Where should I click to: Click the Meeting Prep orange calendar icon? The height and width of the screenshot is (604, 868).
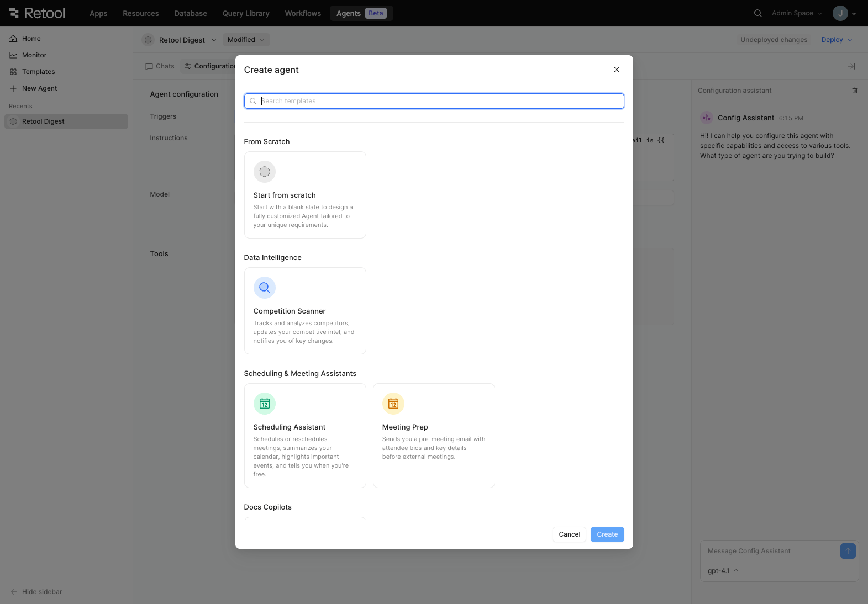tap(393, 404)
